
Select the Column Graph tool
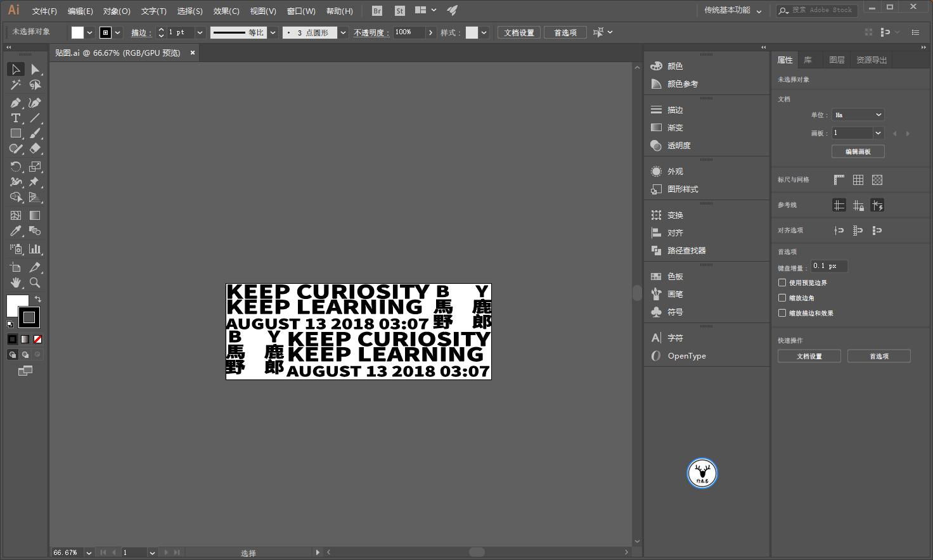35,249
